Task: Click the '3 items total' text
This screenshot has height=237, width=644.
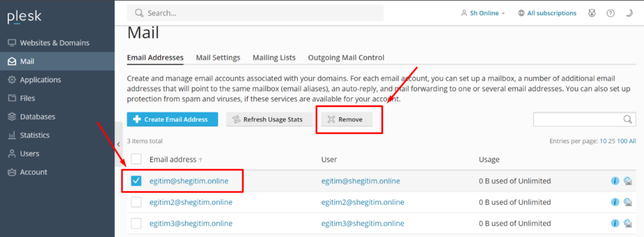Action: click(145, 141)
